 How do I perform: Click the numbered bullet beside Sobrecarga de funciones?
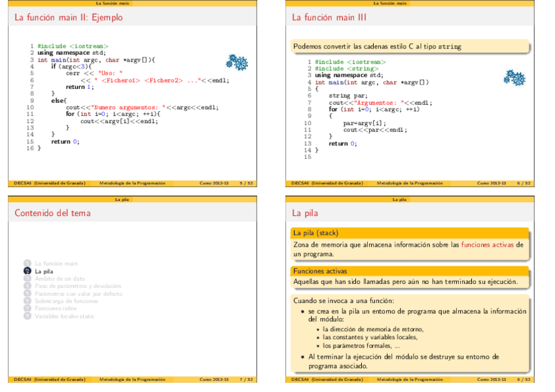(27, 301)
